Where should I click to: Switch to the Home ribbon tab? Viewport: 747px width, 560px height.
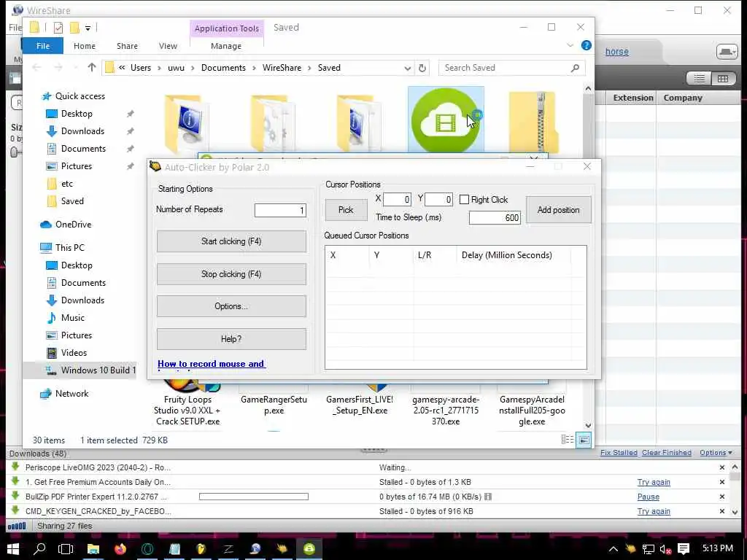coord(85,46)
